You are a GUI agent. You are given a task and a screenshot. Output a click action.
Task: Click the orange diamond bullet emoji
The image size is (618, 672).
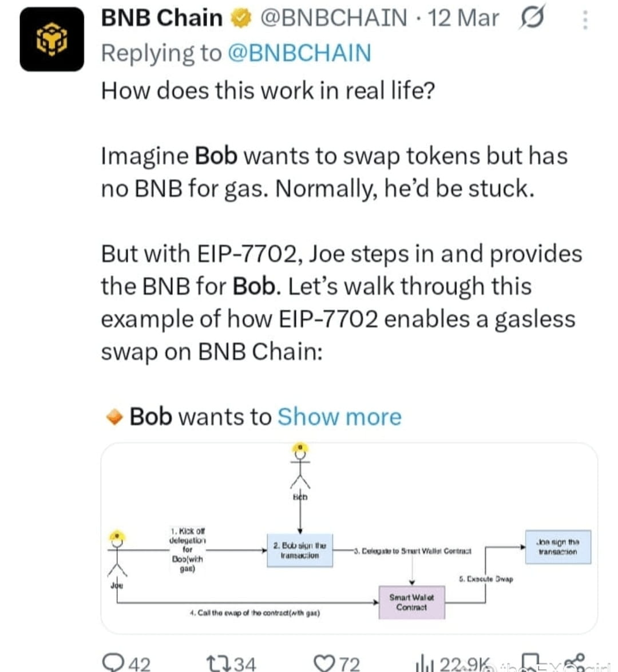[114, 417]
